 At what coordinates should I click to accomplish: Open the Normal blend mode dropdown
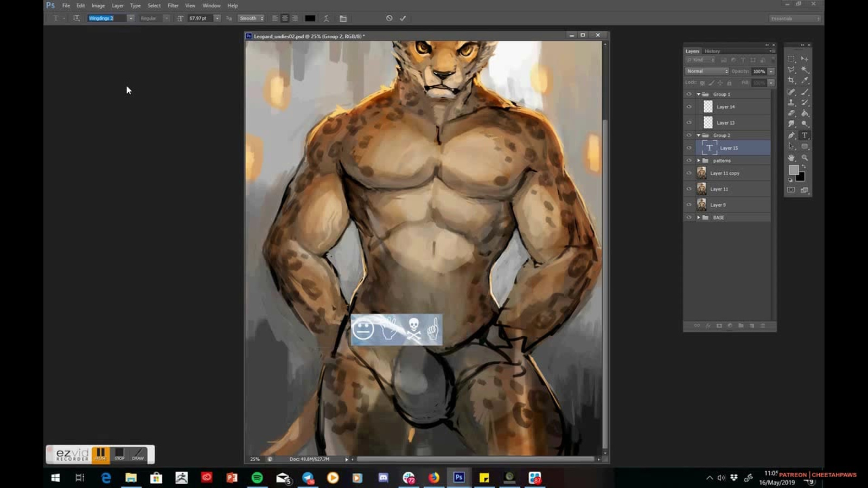707,72
